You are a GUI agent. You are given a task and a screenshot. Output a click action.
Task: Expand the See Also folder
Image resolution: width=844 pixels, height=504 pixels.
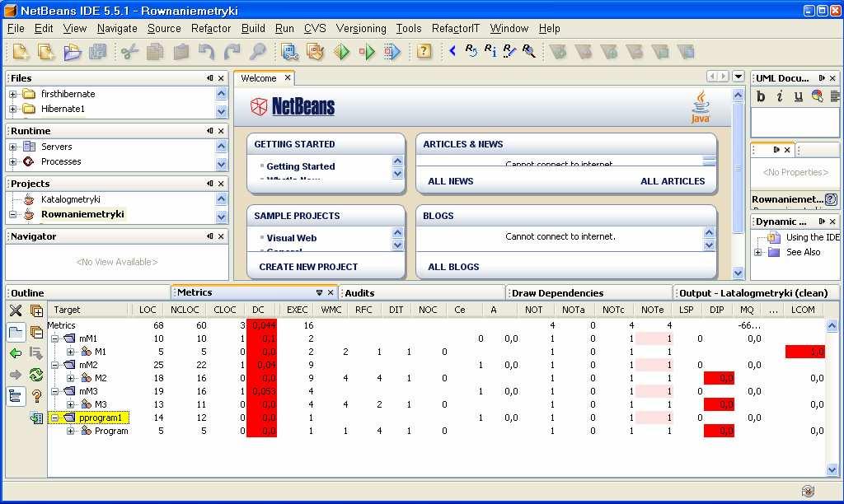pyautogui.click(x=758, y=252)
